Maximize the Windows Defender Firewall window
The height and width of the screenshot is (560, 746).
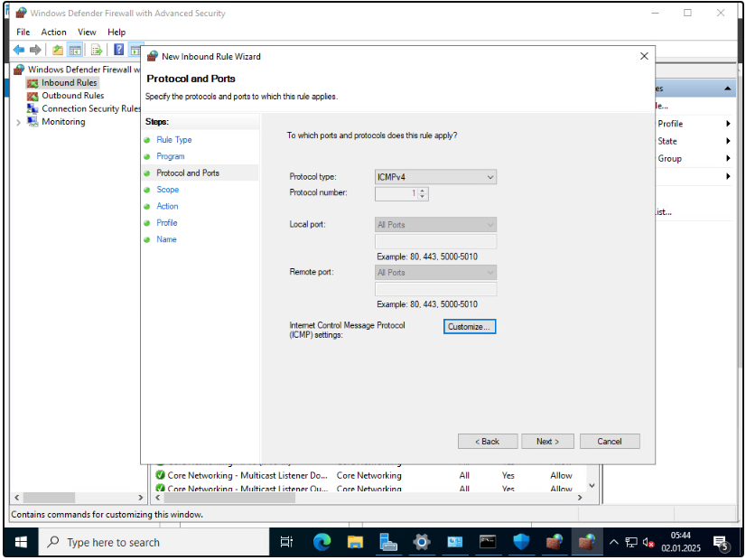tap(687, 13)
